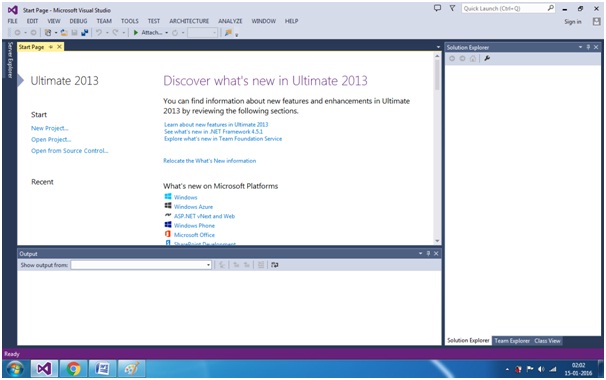Viewport: 606px width, 380px height.
Task: Open the solution configurations combo box
Action: click(x=203, y=33)
